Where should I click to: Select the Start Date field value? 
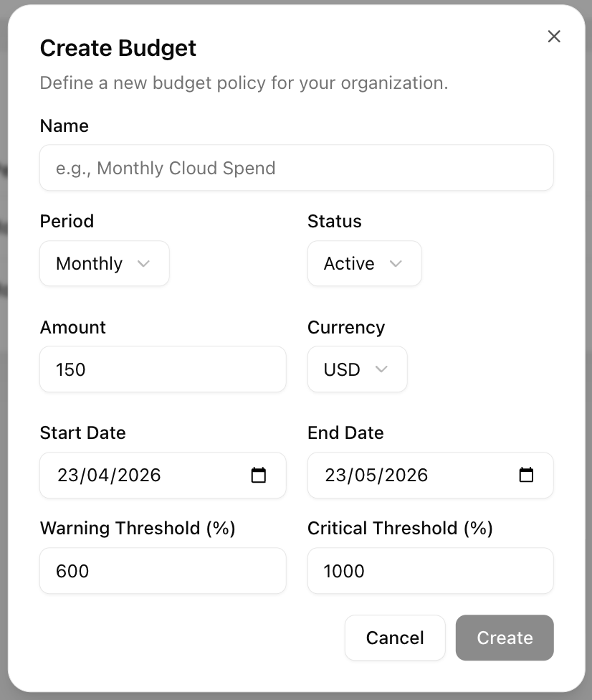click(x=108, y=475)
